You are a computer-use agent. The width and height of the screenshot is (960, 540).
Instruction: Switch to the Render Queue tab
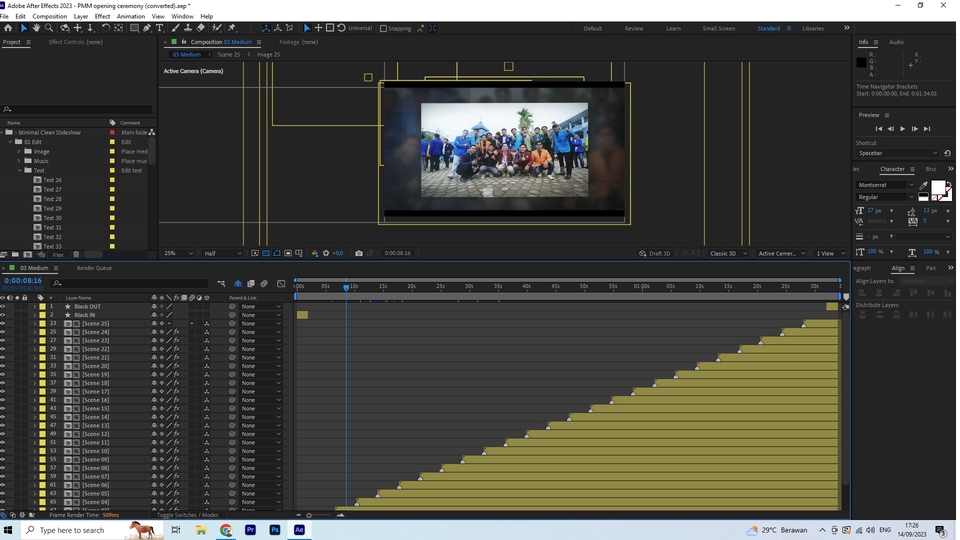(94, 268)
